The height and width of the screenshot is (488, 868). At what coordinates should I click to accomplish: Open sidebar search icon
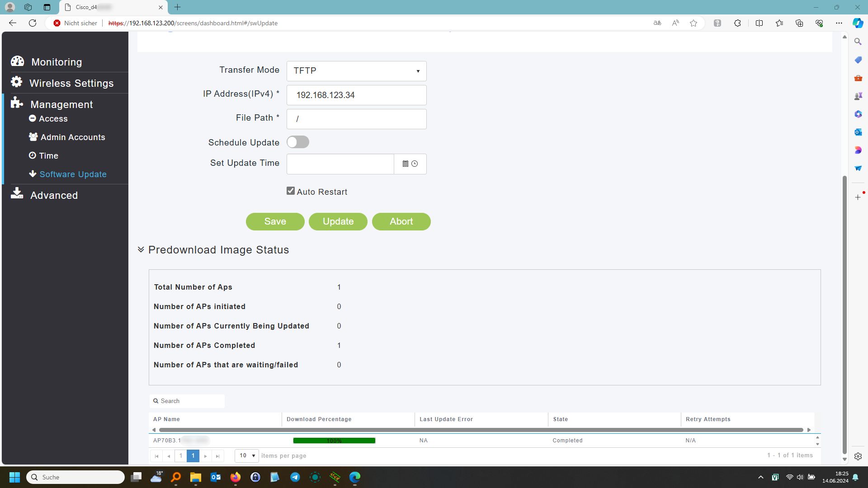(858, 42)
